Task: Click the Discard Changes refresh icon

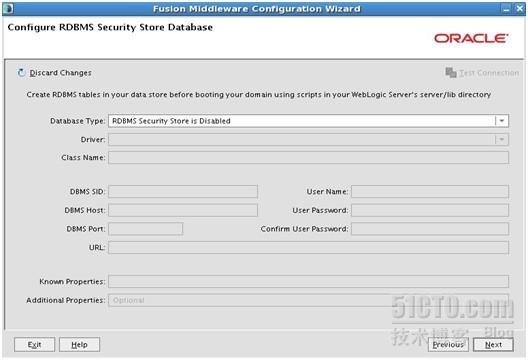Action: click(x=21, y=73)
